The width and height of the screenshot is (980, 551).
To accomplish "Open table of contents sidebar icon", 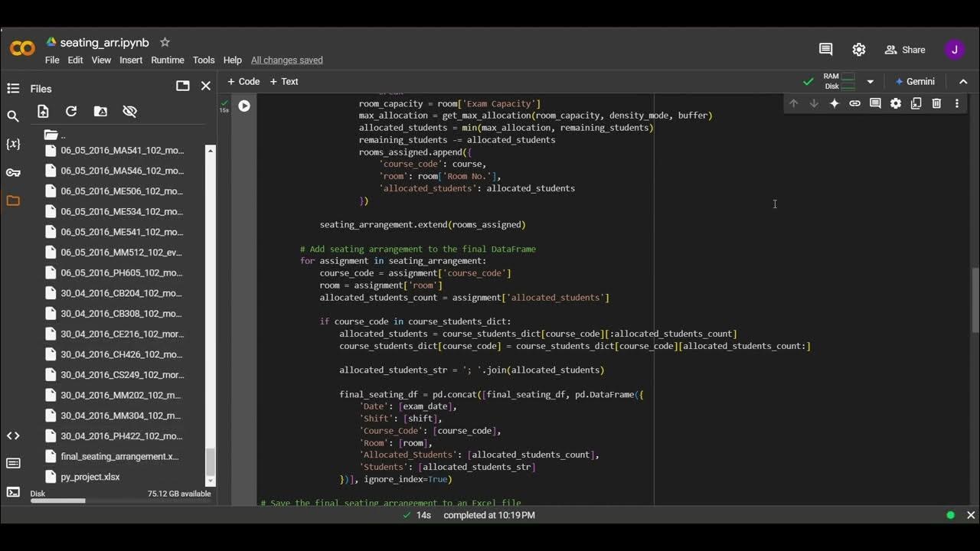I will tap(13, 88).
